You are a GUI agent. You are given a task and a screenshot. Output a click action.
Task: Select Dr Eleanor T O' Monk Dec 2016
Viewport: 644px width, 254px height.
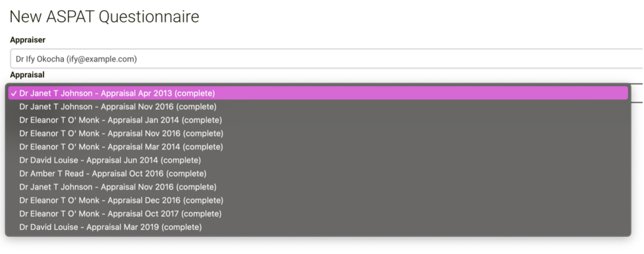[x=121, y=200]
